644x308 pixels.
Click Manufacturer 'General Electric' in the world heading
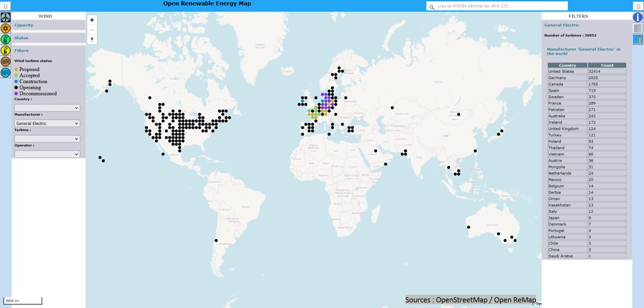584,52
